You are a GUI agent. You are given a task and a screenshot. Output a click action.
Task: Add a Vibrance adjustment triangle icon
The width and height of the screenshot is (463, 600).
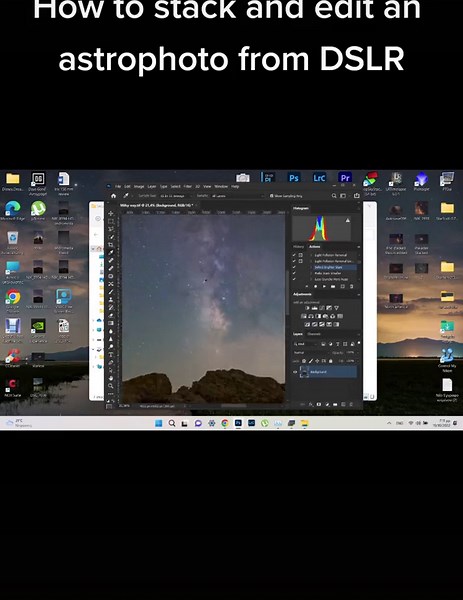pos(337,308)
